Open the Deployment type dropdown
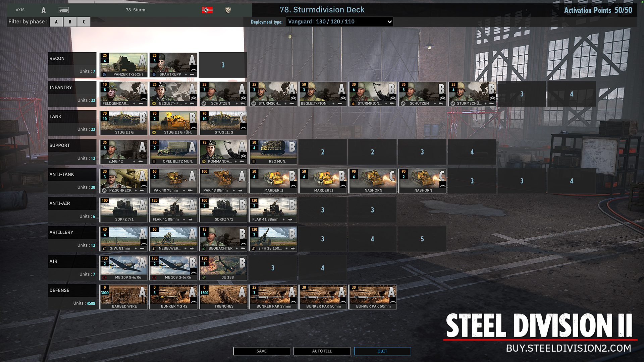Viewport: 644px width, 362px height. [x=339, y=22]
